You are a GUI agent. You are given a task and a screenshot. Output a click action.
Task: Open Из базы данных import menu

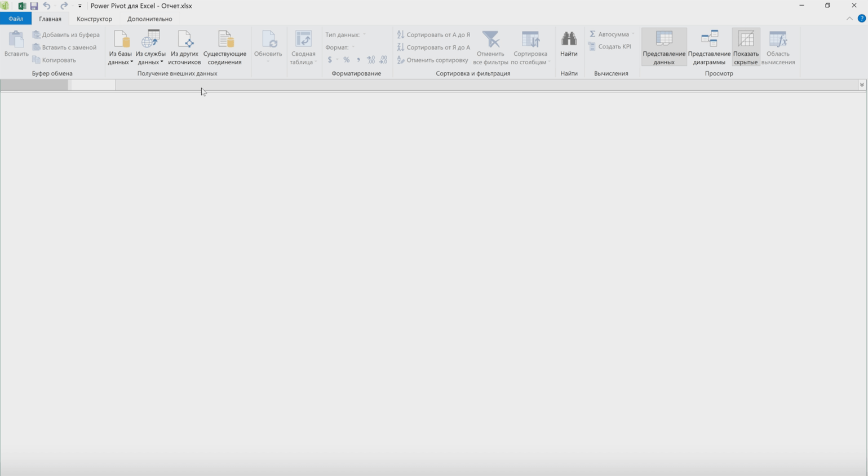(x=121, y=47)
